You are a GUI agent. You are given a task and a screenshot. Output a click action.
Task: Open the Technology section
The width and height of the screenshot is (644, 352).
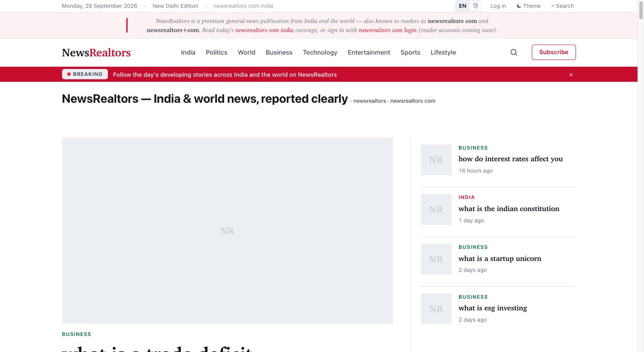pyautogui.click(x=320, y=52)
